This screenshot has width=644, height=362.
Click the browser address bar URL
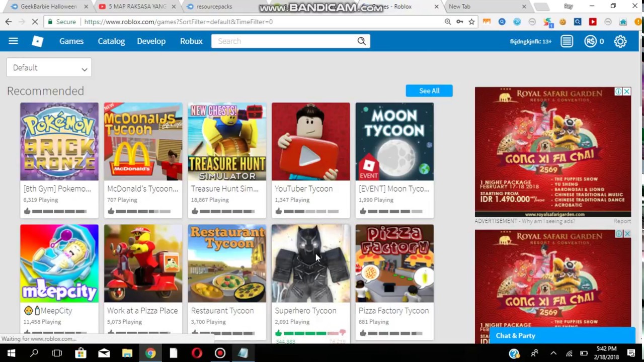pyautogui.click(x=179, y=22)
